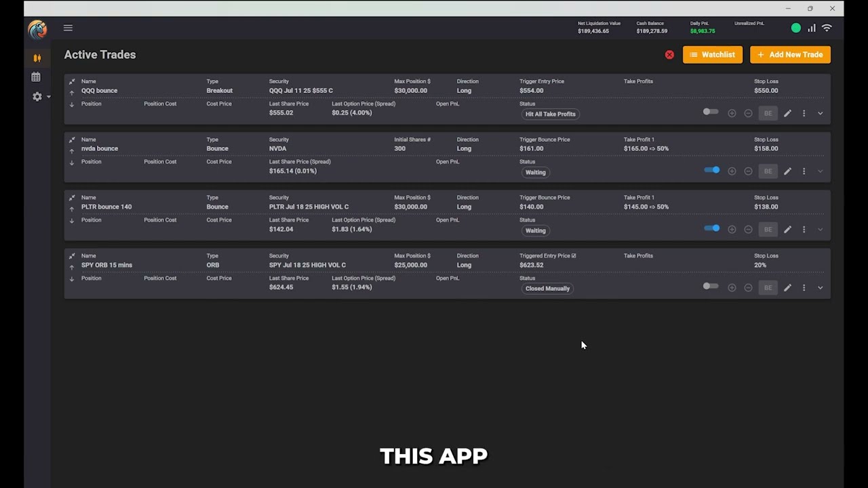Click the Daily PnL value $8,983.75

703,31
